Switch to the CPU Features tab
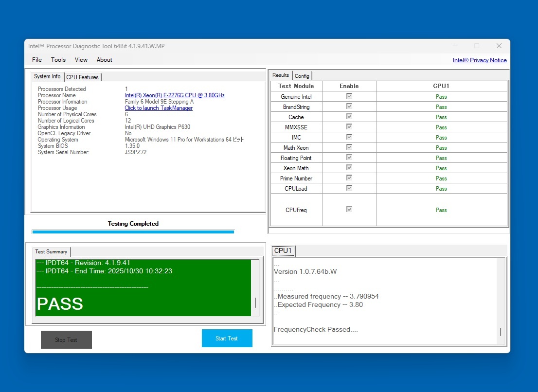This screenshot has width=538, height=392. pyautogui.click(x=82, y=77)
